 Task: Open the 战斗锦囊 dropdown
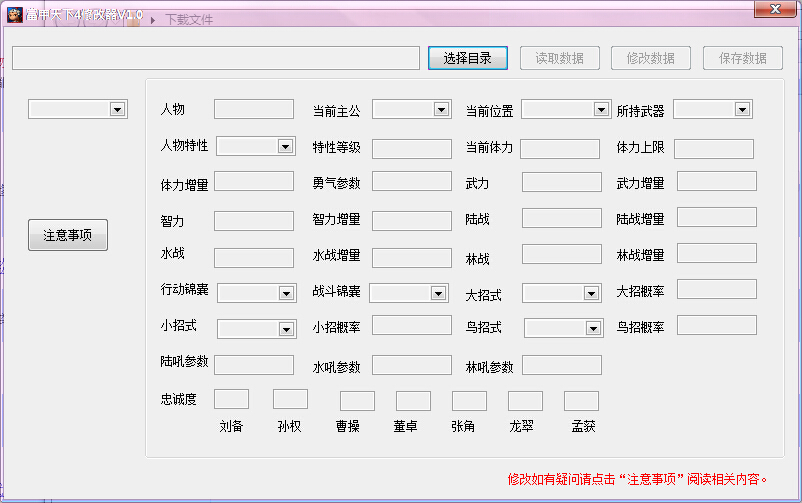point(409,293)
